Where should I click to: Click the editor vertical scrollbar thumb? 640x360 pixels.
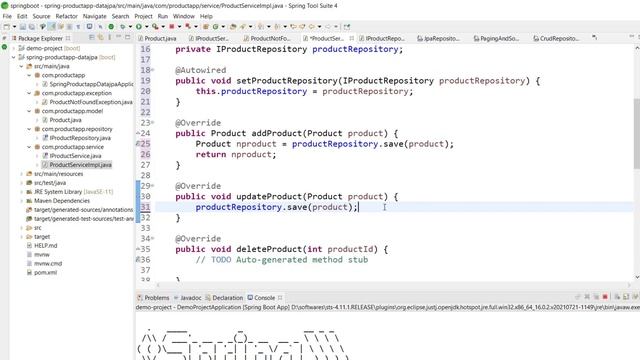(636, 133)
